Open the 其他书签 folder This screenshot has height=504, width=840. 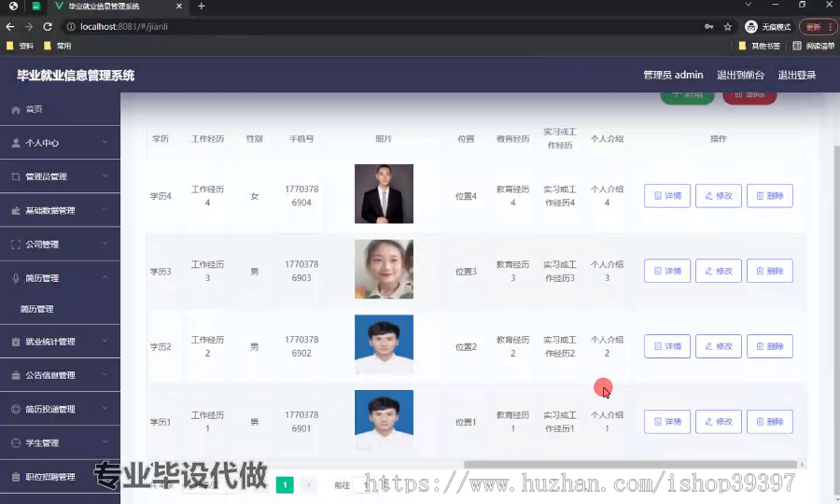coord(759,46)
